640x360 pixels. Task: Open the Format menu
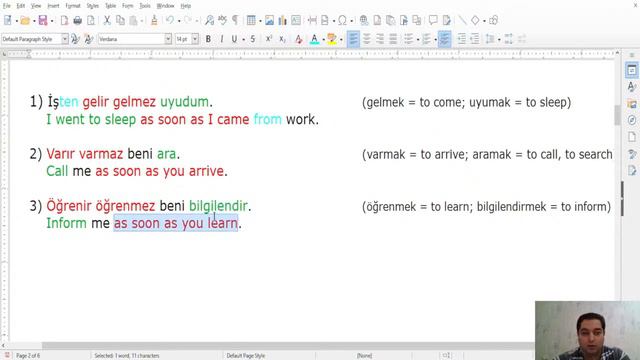pos(73,6)
